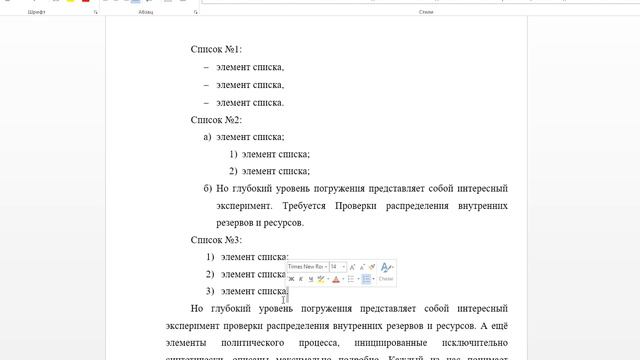Image resolution: width=640 pixels, height=360 pixels.
Task: Click the words "А ещё" in paragraph
Action: click(494, 326)
